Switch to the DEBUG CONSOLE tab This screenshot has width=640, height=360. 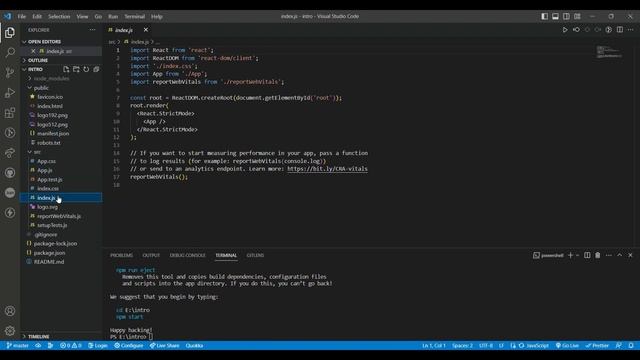(x=188, y=255)
